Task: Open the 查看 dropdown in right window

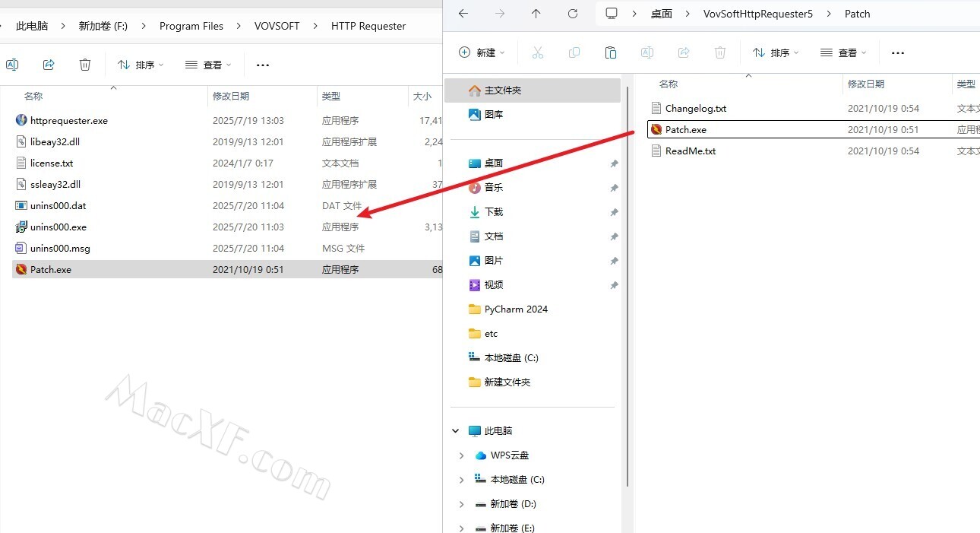Action: click(x=843, y=52)
